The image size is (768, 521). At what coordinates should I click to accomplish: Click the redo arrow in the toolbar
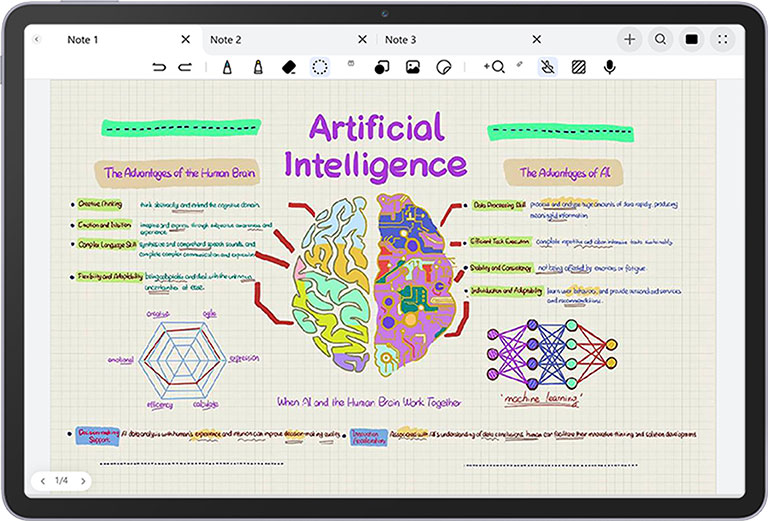click(185, 67)
